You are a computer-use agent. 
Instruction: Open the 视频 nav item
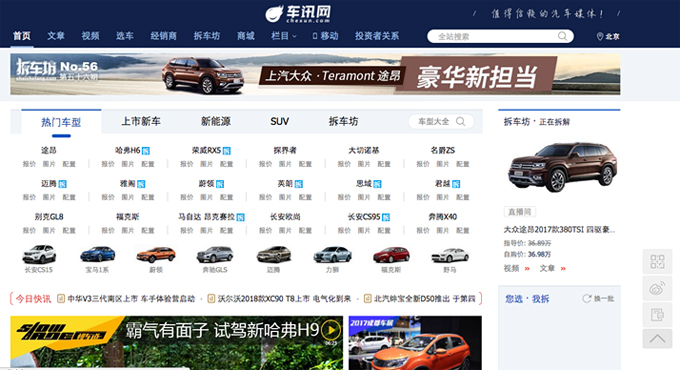pos(90,36)
